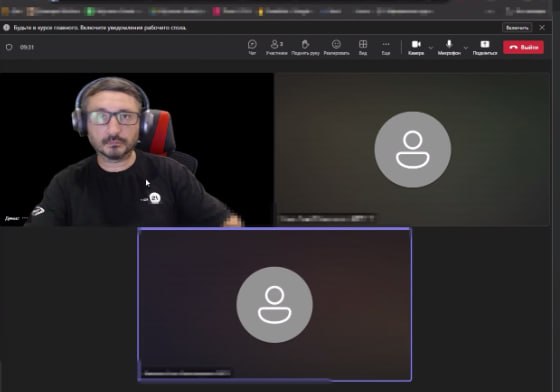Toggle the camera on or off
The image size is (560, 392).
point(416,47)
